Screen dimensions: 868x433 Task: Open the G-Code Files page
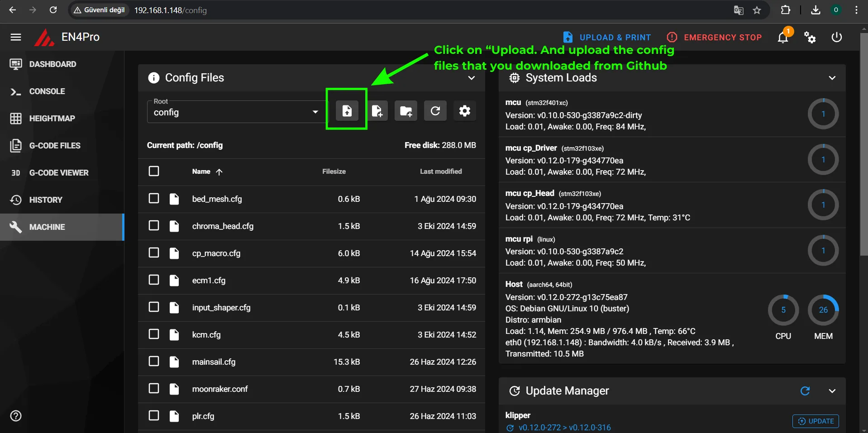tap(62, 146)
